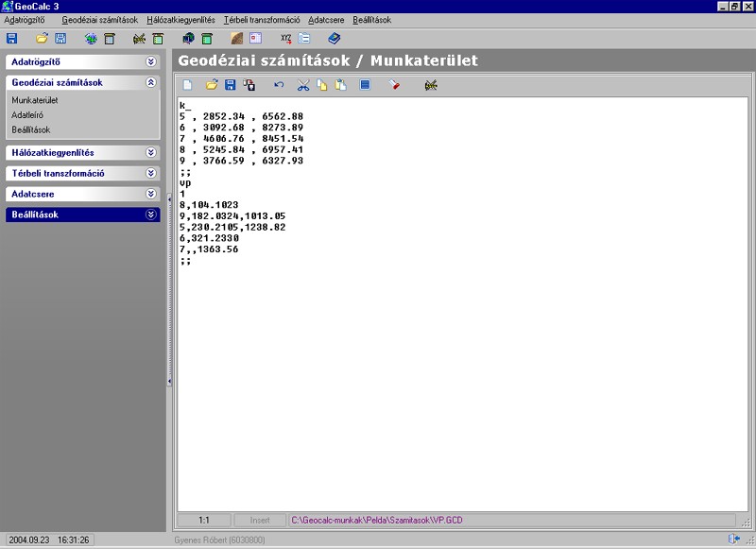This screenshot has height=549, width=756.
Task: Expand the dark blue Beállítások panel chevron
Action: coord(151,214)
